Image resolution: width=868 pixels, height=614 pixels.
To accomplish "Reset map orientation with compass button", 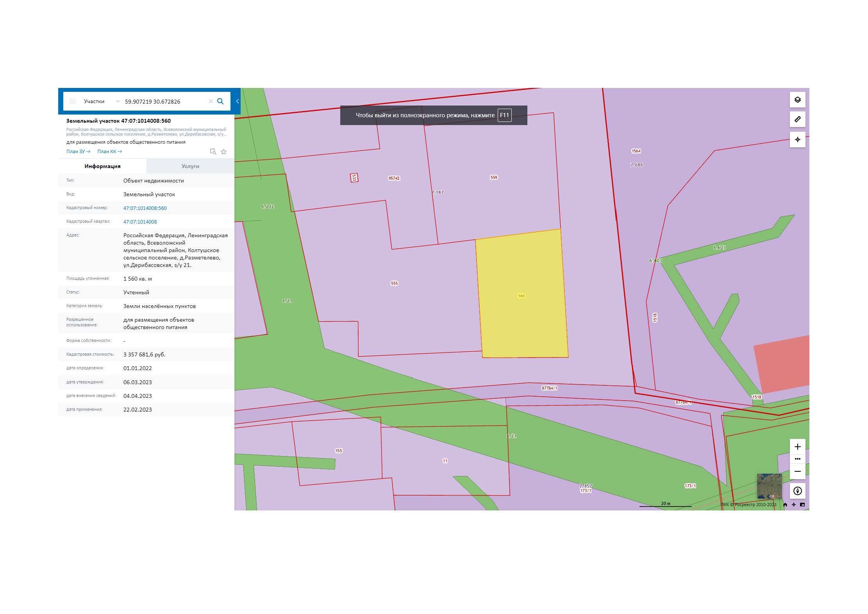I will click(x=797, y=491).
